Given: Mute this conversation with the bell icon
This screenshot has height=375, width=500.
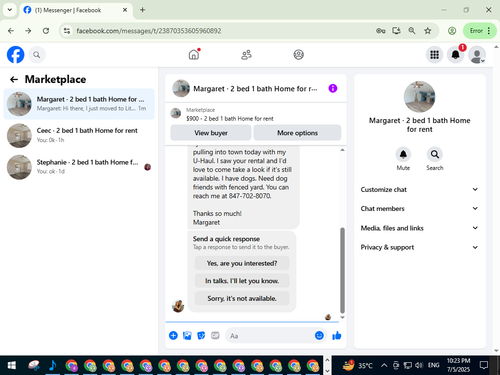Looking at the screenshot, I should (403, 154).
